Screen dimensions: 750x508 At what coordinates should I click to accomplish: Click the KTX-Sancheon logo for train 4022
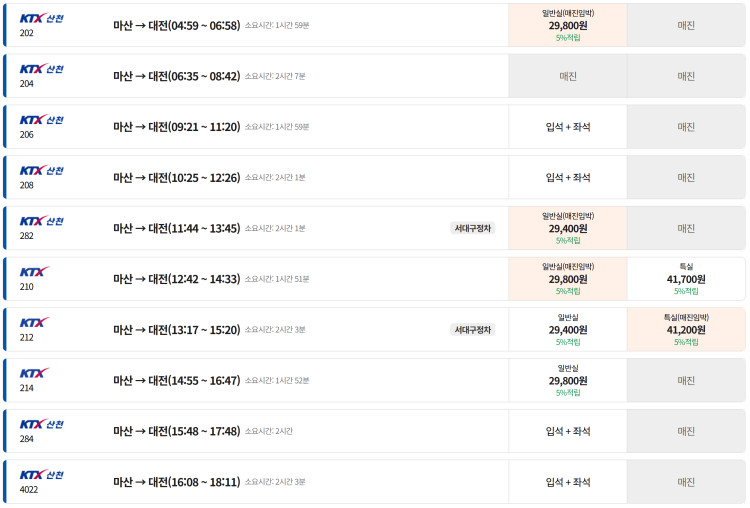(41, 475)
